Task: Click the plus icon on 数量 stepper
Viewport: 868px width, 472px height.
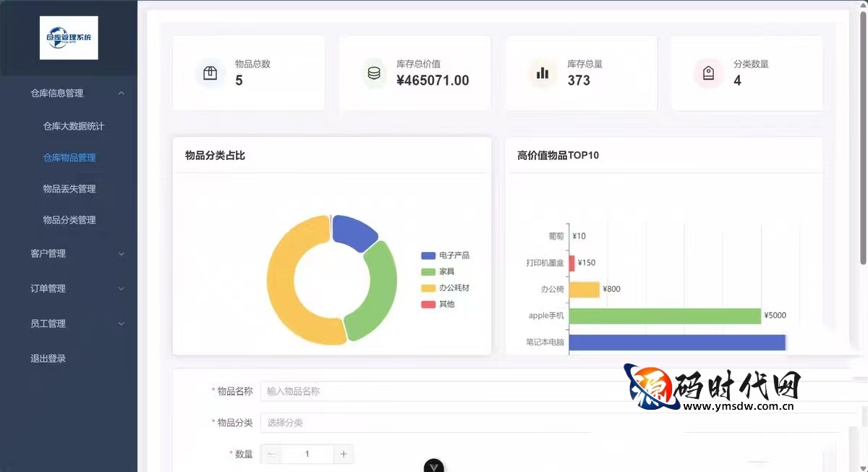Action: [x=343, y=454]
